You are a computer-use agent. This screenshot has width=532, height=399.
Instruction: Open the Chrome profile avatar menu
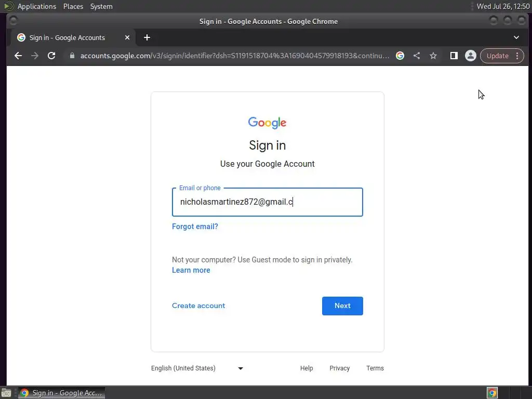coord(471,56)
